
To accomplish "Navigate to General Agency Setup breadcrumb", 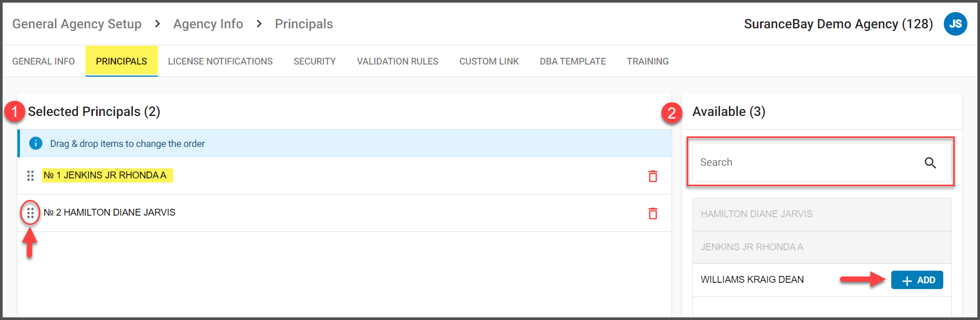I will pyautogui.click(x=77, y=24).
